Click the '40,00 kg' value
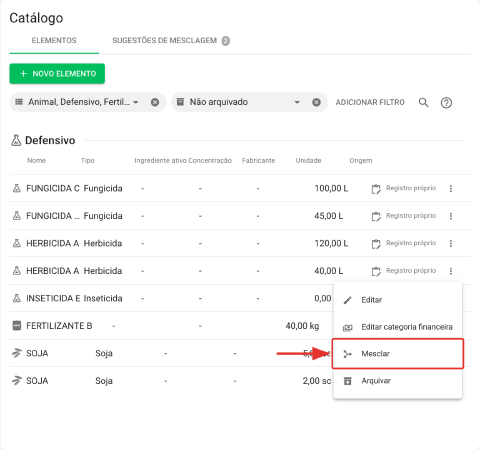 [302, 326]
